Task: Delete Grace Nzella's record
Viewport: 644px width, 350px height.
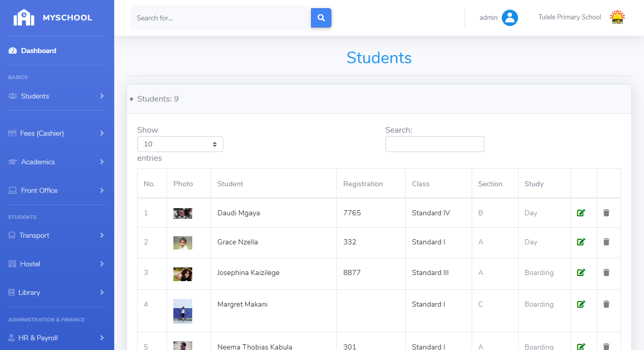Action: (606, 242)
